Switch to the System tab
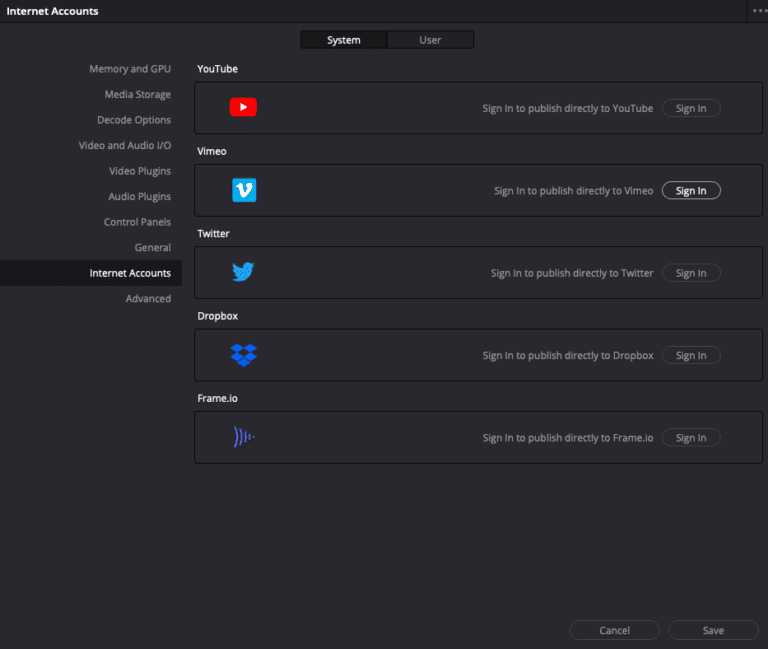The height and width of the screenshot is (649, 768). tap(344, 40)
